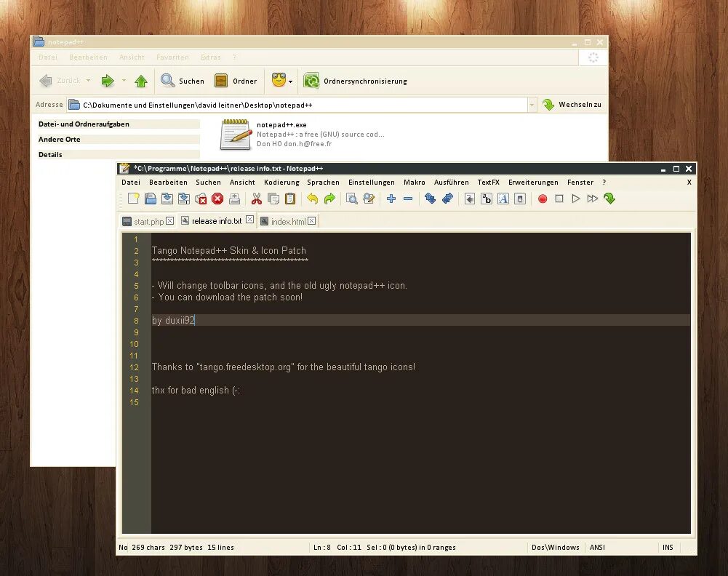Click Explorer's green forward arrow
The image size is (728, 576).
coord(108,81)
